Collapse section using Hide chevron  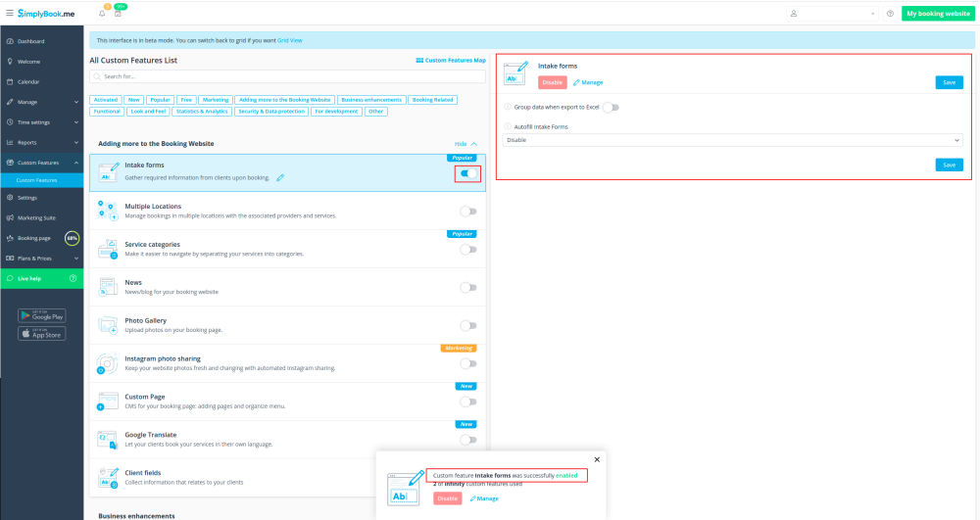point(466,144)
